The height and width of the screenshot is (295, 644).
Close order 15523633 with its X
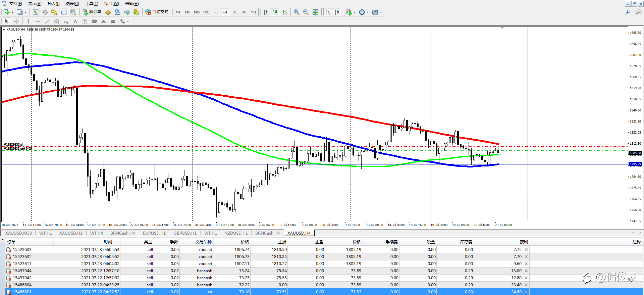click(x=526, y=250)
